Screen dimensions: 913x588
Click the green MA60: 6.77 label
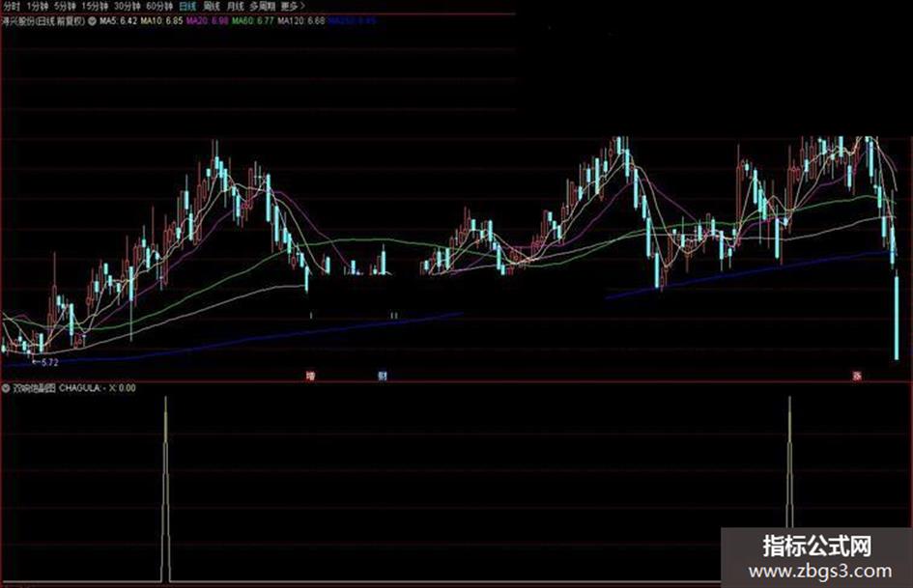(253, 21)
